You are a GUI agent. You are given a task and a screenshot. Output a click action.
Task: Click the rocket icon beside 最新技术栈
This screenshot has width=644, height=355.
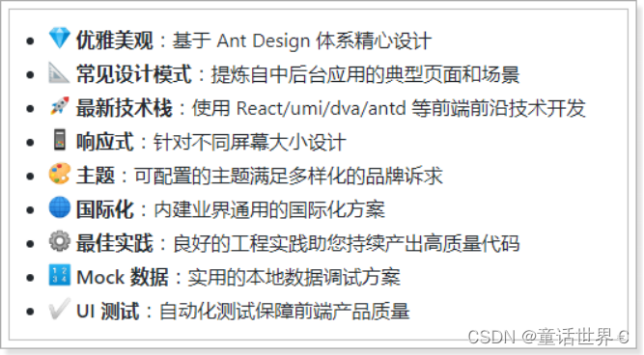pos(59,106)
